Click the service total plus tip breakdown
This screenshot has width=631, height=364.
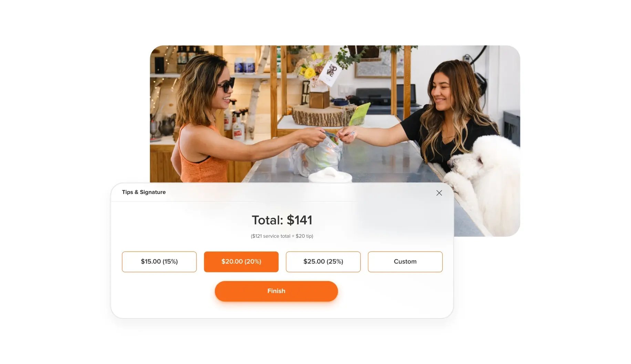pyautogui.click(x=282, y=236)
